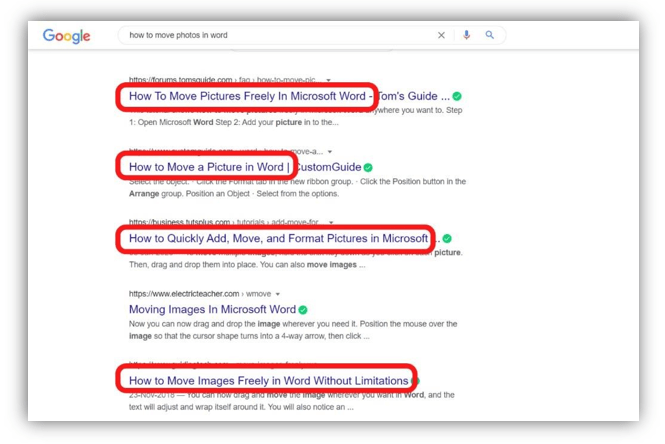Click green checkmark beside Tom's Guide result
This screenshot has height=444, width=665.
coord(457,96)
